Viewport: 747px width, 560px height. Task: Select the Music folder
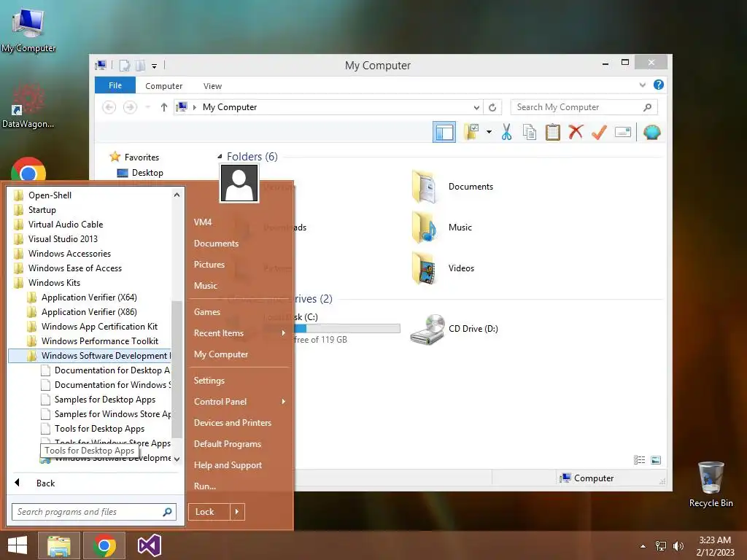coord(442,227)
